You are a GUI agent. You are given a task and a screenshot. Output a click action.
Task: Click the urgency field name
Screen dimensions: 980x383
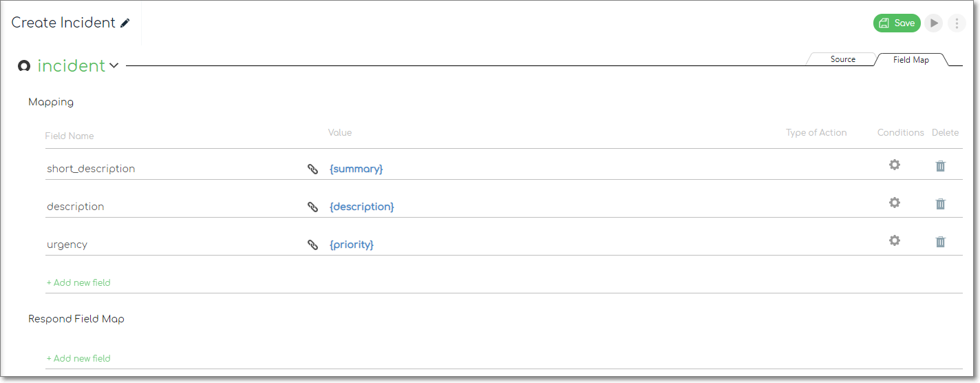(x=67, y=245)
